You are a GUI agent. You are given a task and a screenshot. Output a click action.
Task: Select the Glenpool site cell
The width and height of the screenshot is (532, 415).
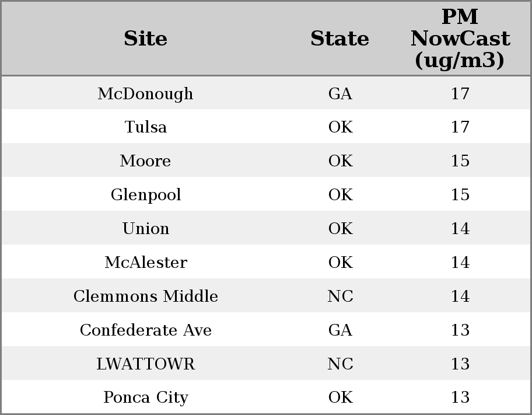146,194
